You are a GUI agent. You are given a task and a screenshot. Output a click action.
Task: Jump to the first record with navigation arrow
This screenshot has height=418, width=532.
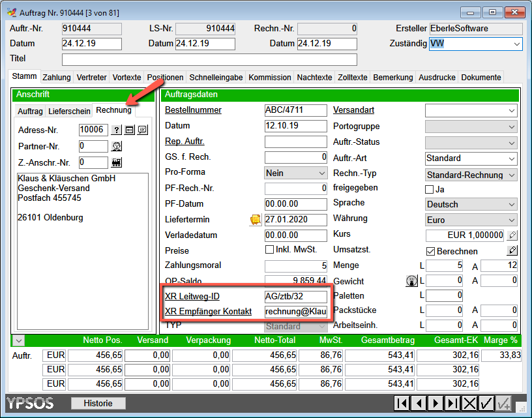[402, 404]
